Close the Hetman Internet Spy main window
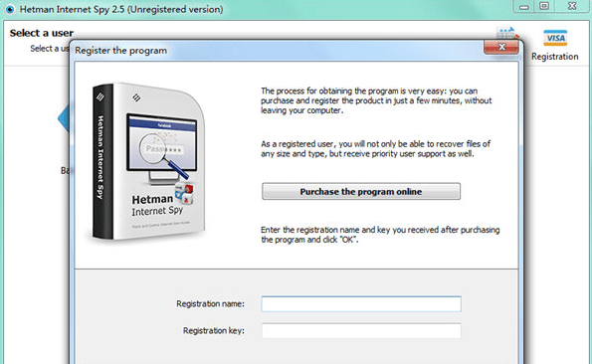The width and height of the screenshot is (592, 364). (x=572, y=6)
